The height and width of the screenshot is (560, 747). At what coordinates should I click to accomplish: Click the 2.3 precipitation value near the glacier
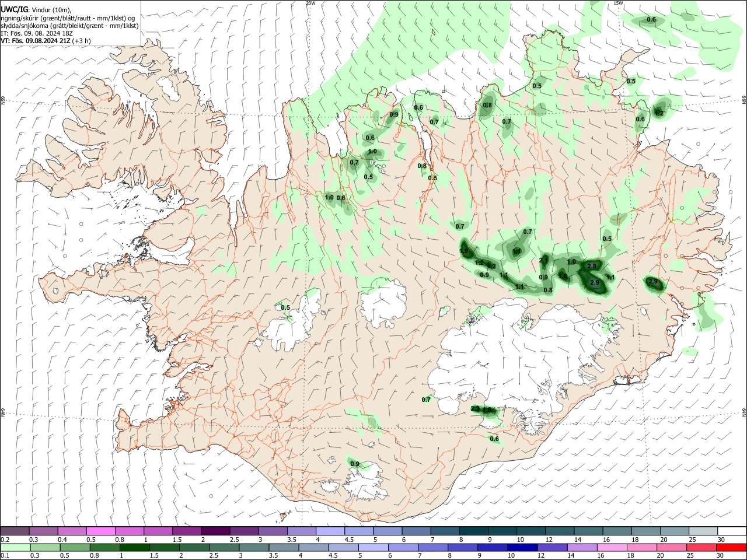[x=475, y=409]
